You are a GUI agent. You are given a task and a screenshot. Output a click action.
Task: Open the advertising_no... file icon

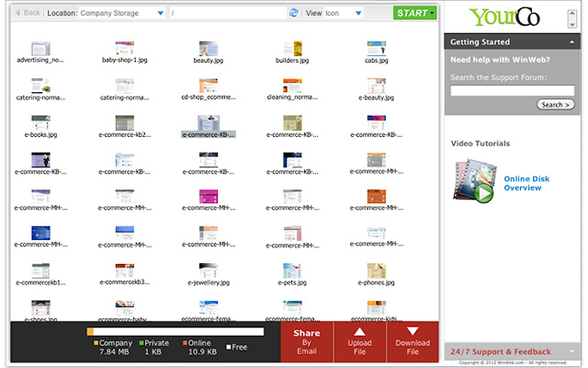[x=40, y=49]
